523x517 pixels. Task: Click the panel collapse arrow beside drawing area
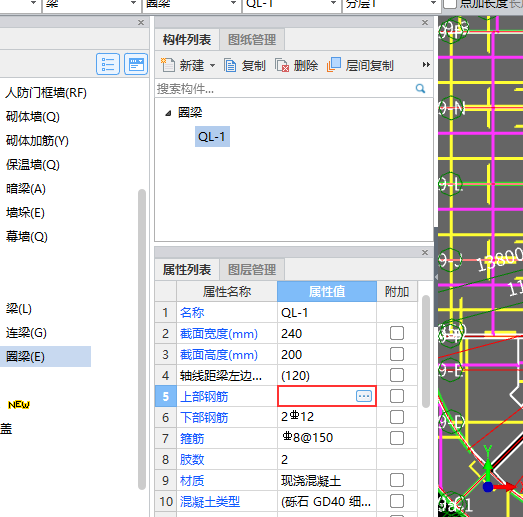click(x=436, y=277)
